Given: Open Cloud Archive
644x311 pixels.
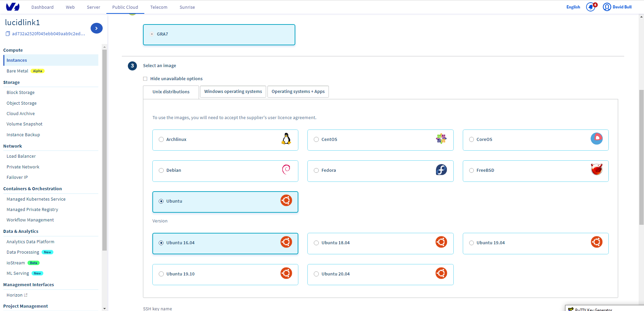Looking at the screenshot, I should [20, 114].
